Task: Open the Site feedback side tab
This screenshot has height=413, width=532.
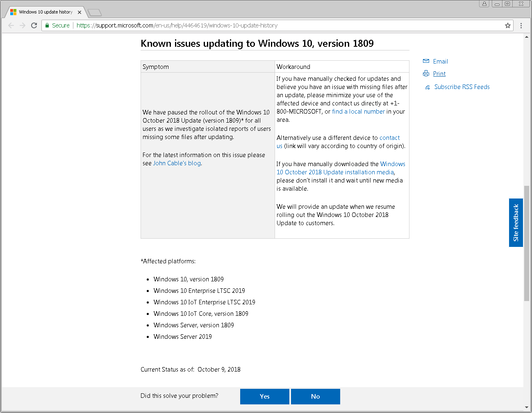Action: 516,223
